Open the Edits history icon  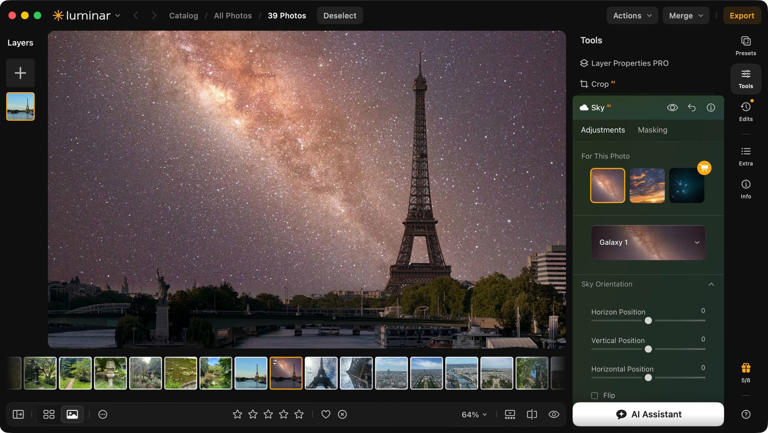745,111
